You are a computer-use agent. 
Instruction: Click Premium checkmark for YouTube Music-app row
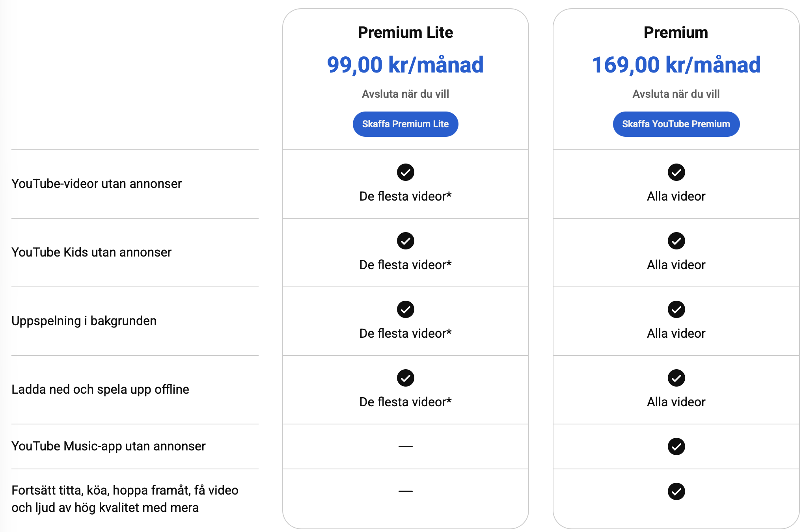[676, 446]
